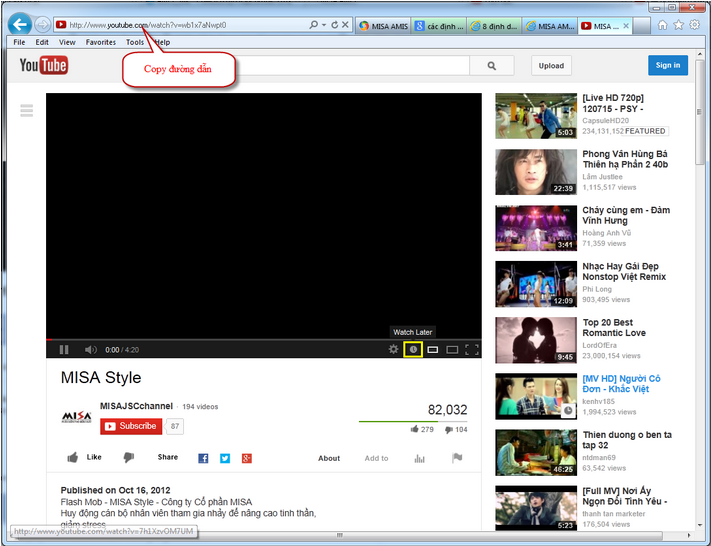The height and width of the screenshot is (546, 711).
Task: Open the View menu
Action: [x=67, y=42]
